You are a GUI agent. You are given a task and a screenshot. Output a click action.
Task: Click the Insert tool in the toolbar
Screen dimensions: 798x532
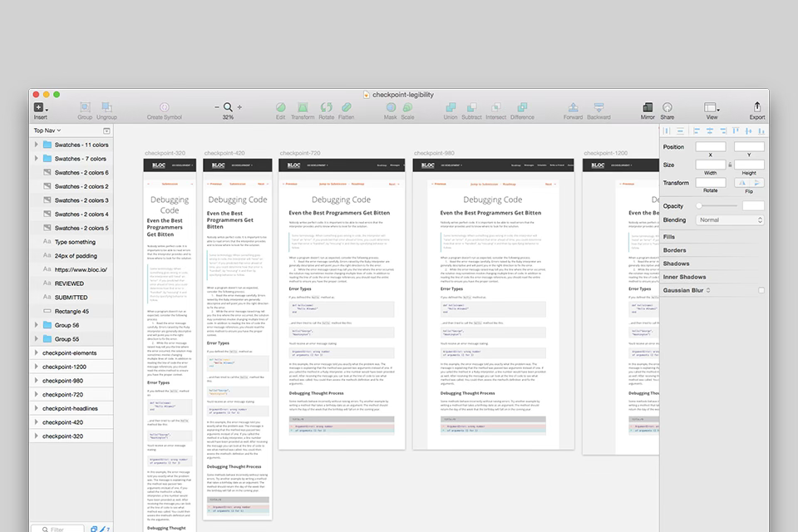(39, 107)
